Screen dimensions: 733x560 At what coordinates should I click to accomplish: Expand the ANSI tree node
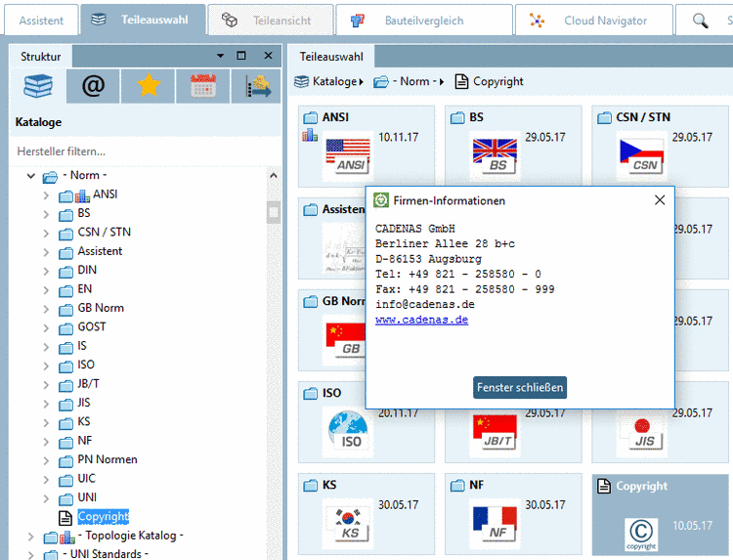coord(46,195)
